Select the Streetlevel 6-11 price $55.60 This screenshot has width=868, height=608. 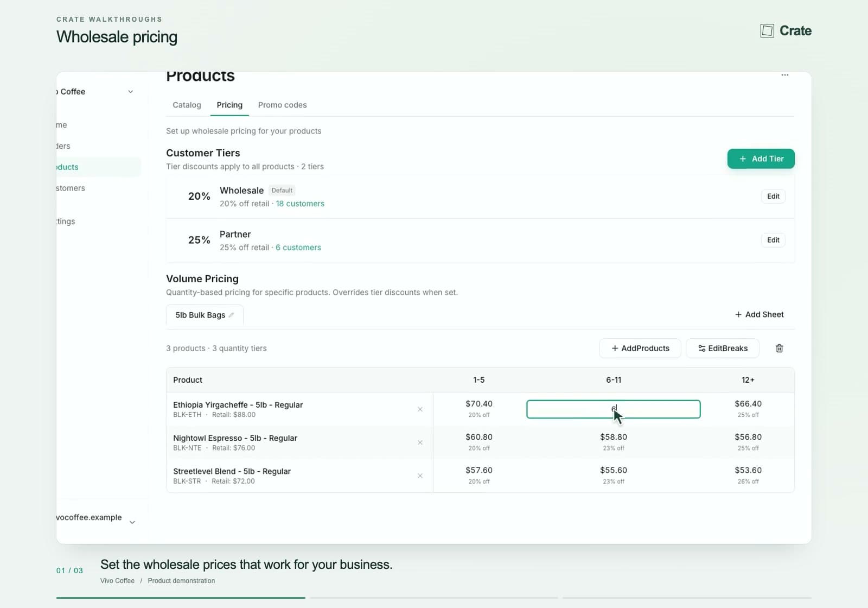tap(613, 470)
